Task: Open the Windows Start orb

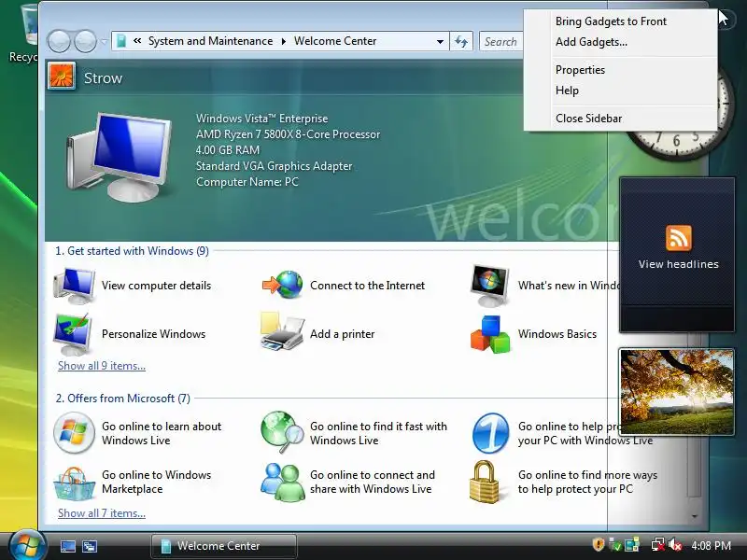Action: (27, 546)
